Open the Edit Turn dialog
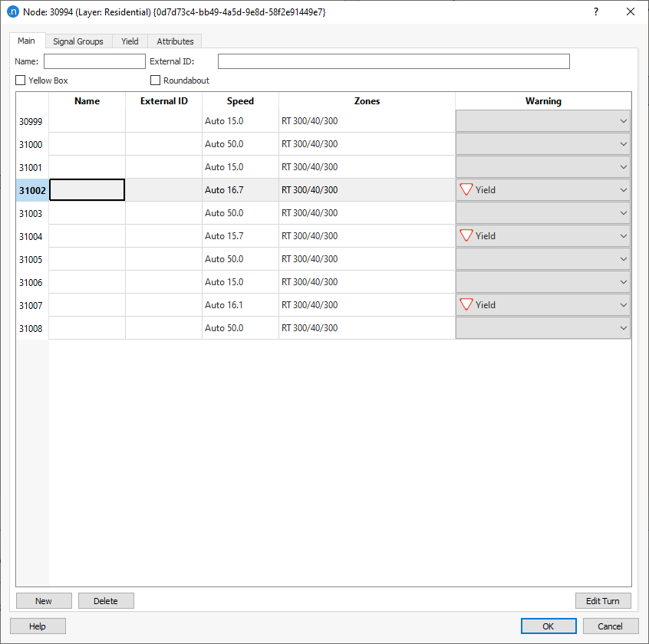The image size is (649, 644). click(603, 600)
